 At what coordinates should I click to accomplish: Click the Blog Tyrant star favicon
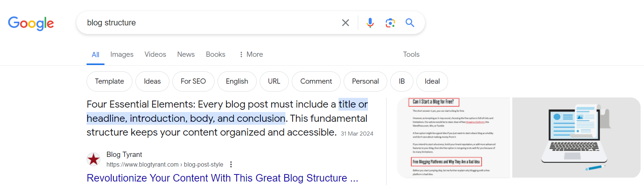tap(93, 159)
